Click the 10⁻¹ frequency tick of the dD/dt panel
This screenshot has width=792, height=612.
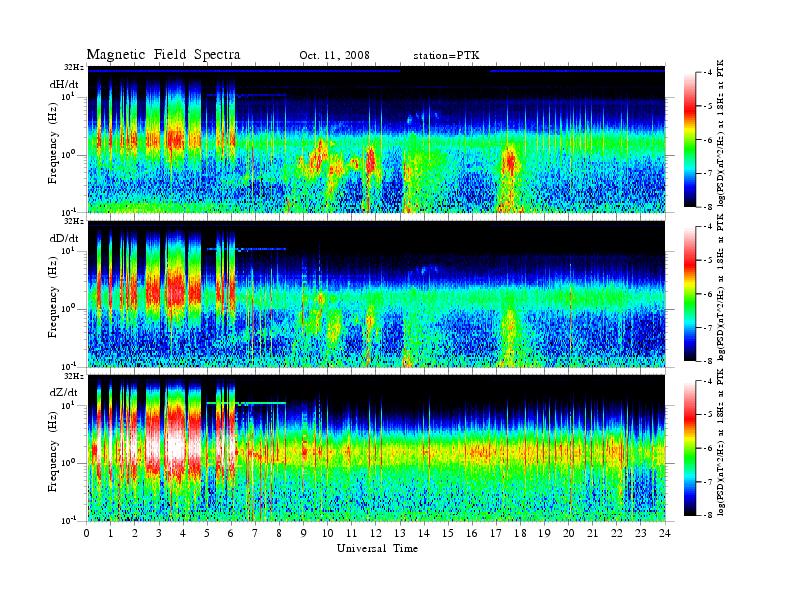point(69,366)
